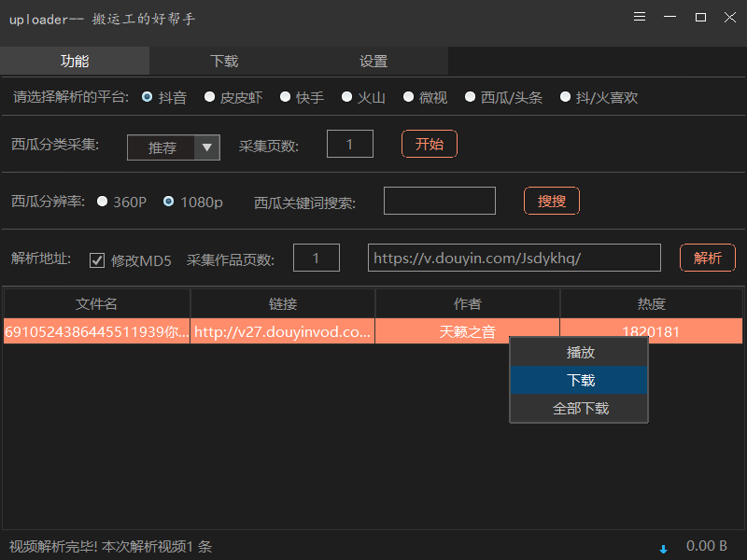
Task: Select the 功能 tab
Action: [75, 60]
